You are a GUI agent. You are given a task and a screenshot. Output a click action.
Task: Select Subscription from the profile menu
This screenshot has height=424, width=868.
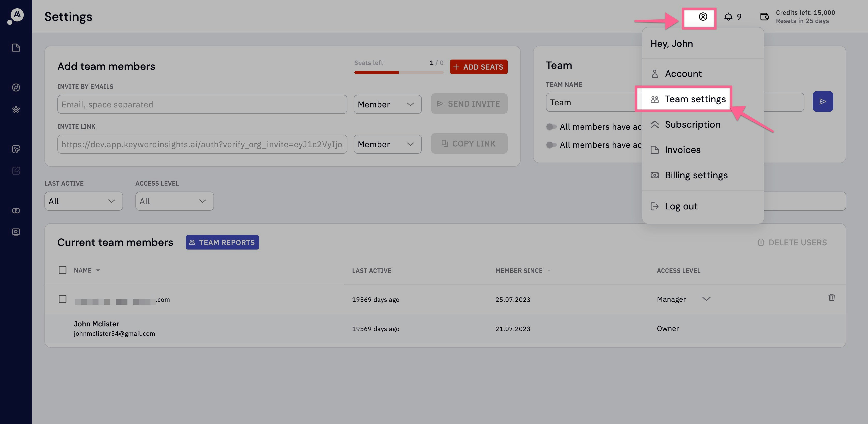coord(692,125)
